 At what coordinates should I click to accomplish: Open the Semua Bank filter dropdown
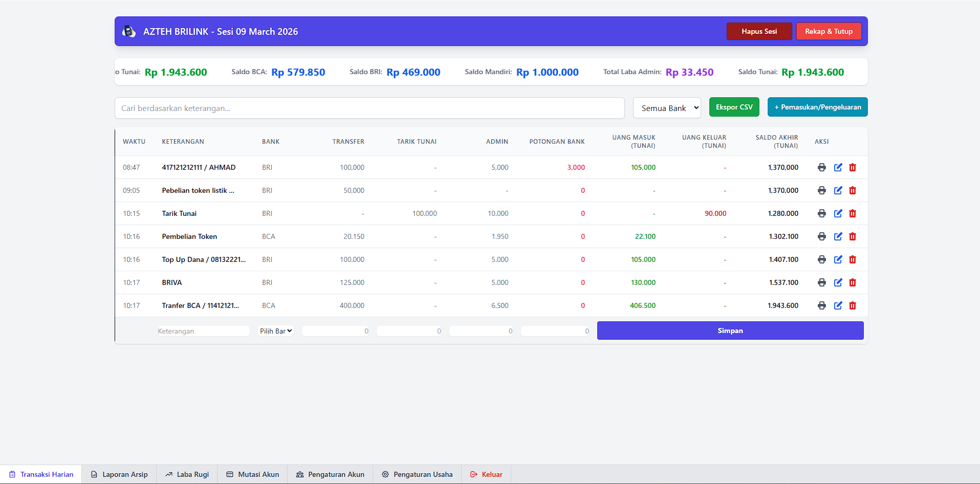[x=667, y=108]
